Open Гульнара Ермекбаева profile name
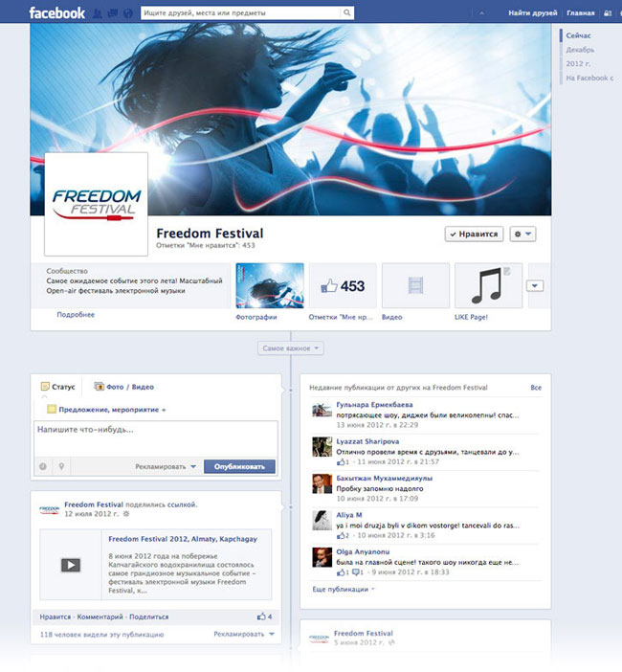The height and width of the screenshot is (672, 622). pos(374,405)
